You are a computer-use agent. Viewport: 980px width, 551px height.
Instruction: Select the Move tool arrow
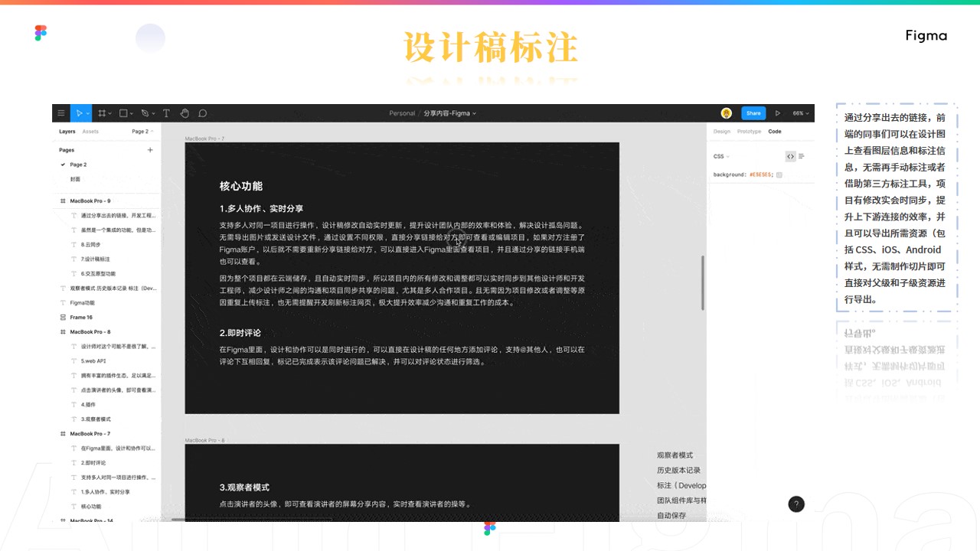tap(78, 113)
